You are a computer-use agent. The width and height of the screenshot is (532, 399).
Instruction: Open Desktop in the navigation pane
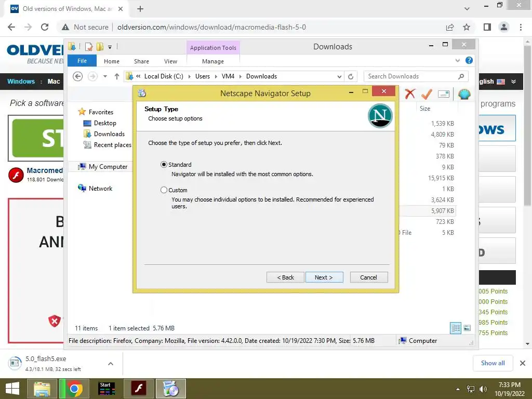coord(105,123)
